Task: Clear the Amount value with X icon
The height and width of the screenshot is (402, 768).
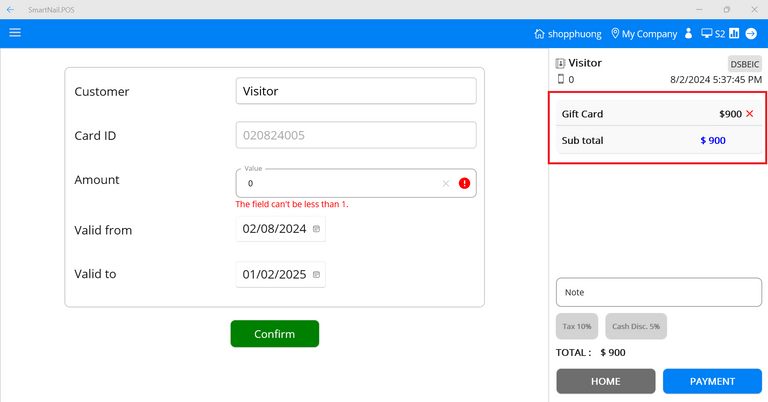Action: pyautogui.click(x=446, y=184)
